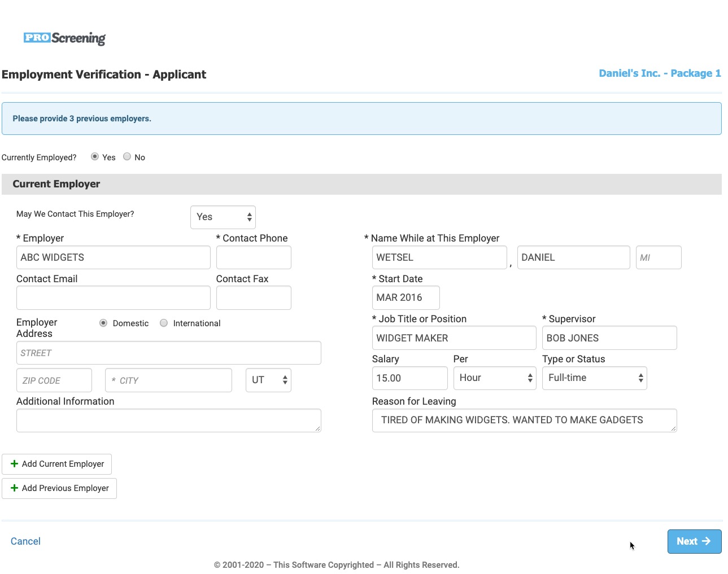Open Daniel's Inc. - Package 1 link
The height and width of the screenshot is (574, 728).
pos(660,73)
